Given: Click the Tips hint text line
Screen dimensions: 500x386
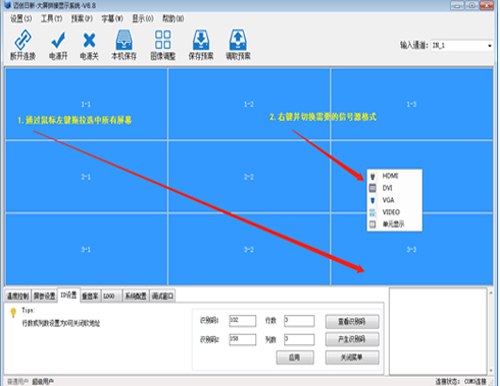Looking at the screenshot, I should (61, 323).
